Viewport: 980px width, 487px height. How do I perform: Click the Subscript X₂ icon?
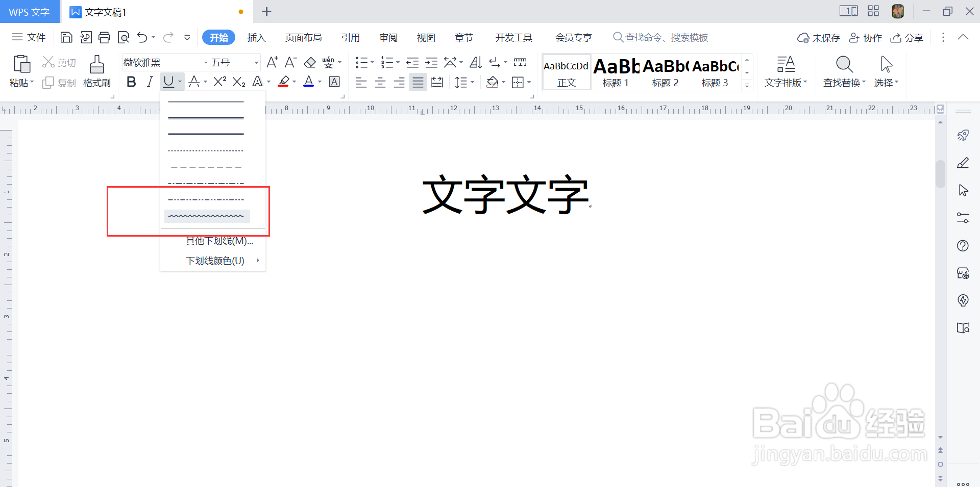pos(239,82)
